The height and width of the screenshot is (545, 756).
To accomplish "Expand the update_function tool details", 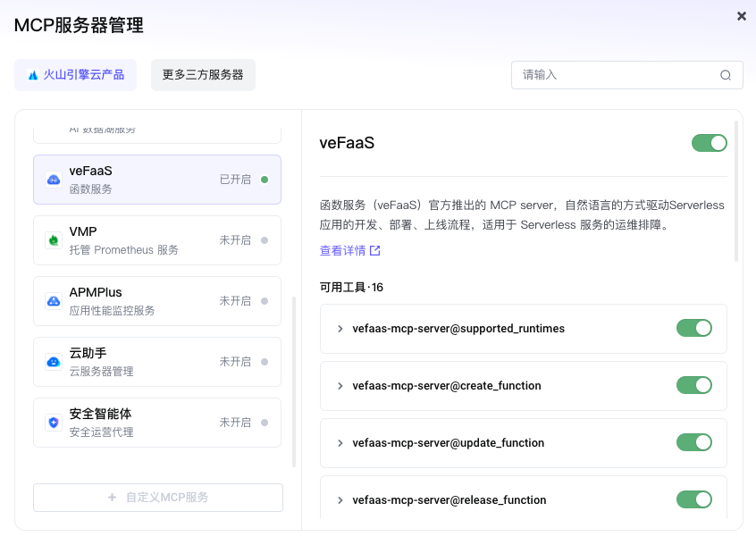I will click(340, 443).
